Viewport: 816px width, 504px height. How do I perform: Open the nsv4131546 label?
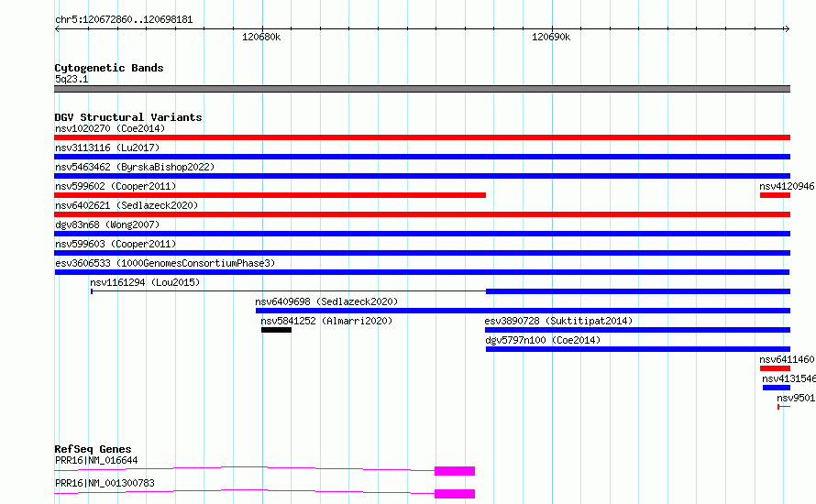click(788, 378)
